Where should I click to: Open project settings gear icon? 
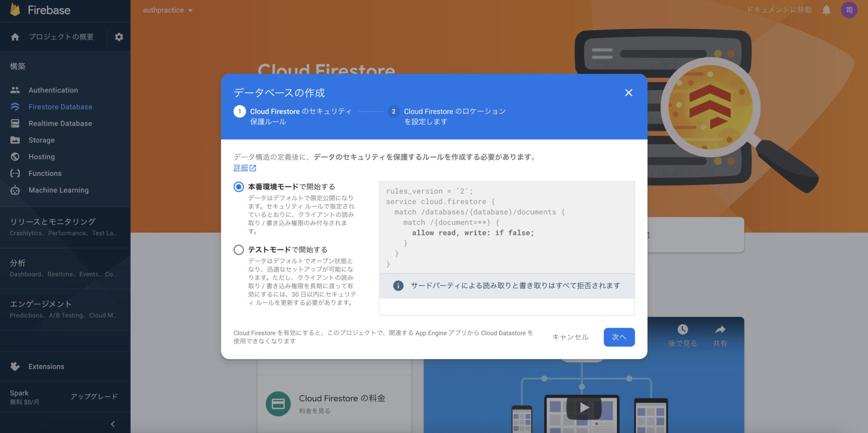119,37
